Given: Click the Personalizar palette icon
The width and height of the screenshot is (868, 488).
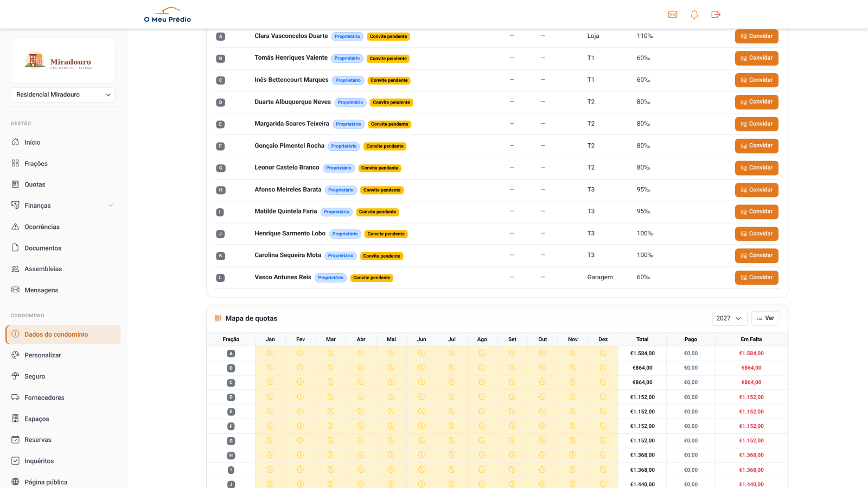Looking at the screenshot, I should click(x=16, y=355).
